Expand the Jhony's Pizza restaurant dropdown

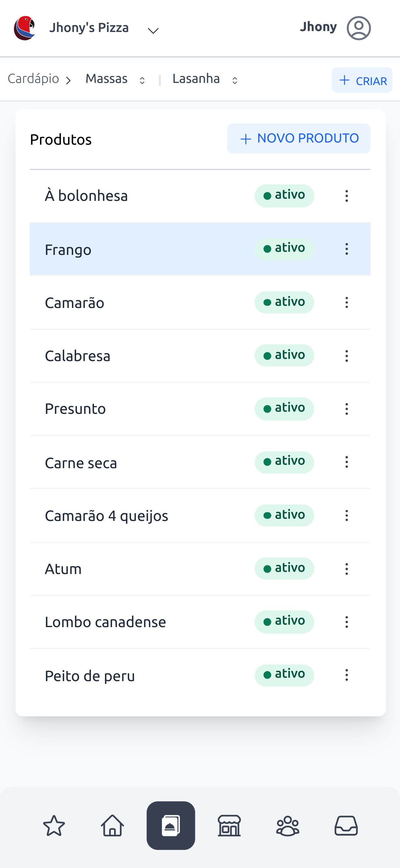[153, 31]
